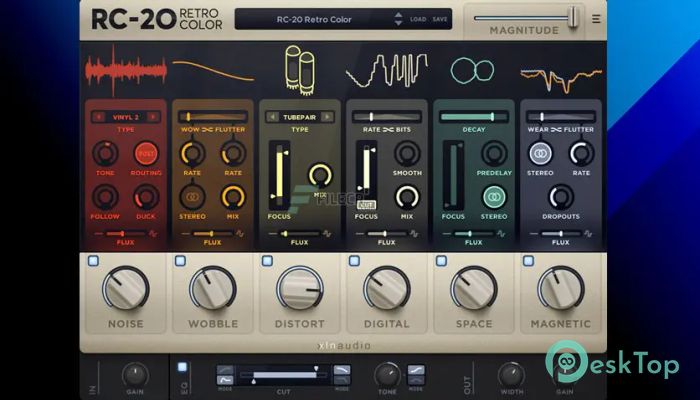
Task: Click the Wobble curve icon
Action: pyautogui.click(x=213, y=71)
